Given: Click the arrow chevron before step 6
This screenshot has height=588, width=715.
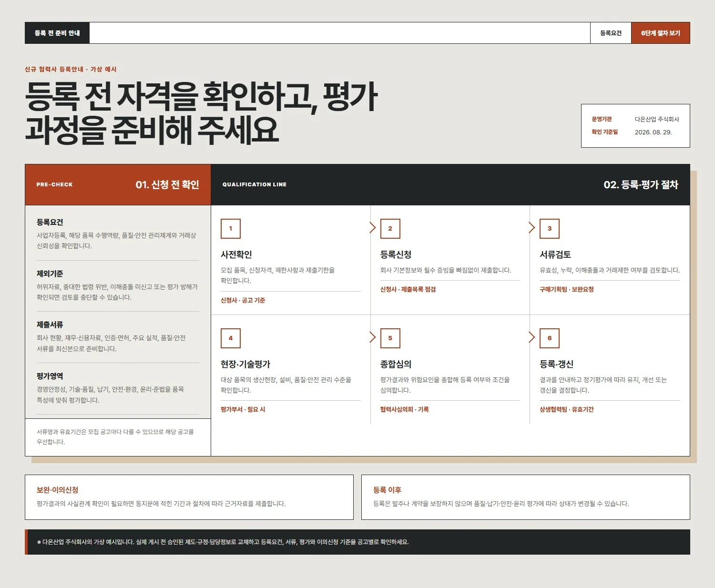Looking at the screenshot, I should (x=532, y=337).
